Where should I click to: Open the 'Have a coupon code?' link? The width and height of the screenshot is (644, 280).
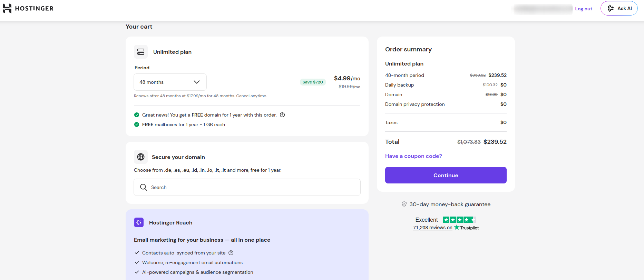point(413,156)
